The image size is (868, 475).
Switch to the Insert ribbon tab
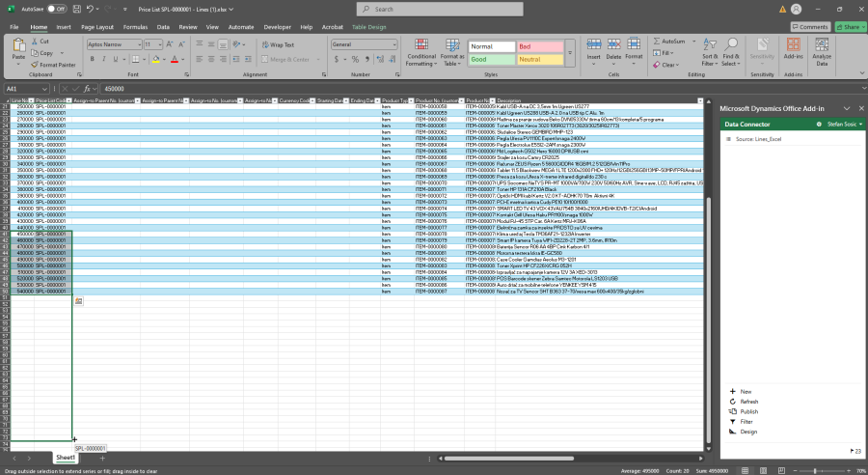click(63, 27)
